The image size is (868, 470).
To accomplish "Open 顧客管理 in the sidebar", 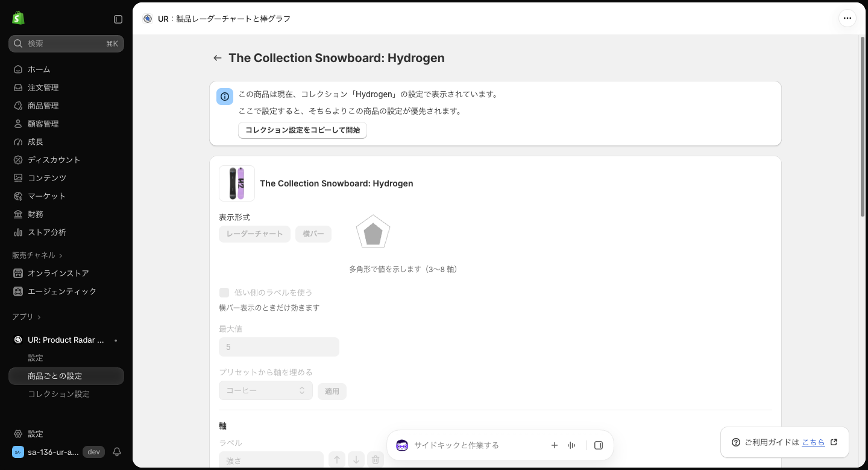I will point(66,124).
